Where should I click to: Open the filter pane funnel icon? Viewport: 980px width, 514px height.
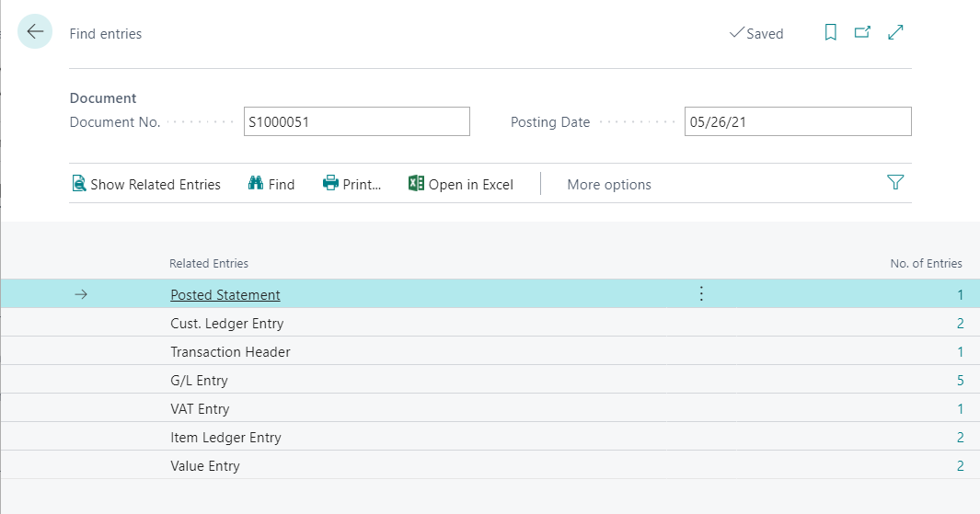tap(895, 183)
